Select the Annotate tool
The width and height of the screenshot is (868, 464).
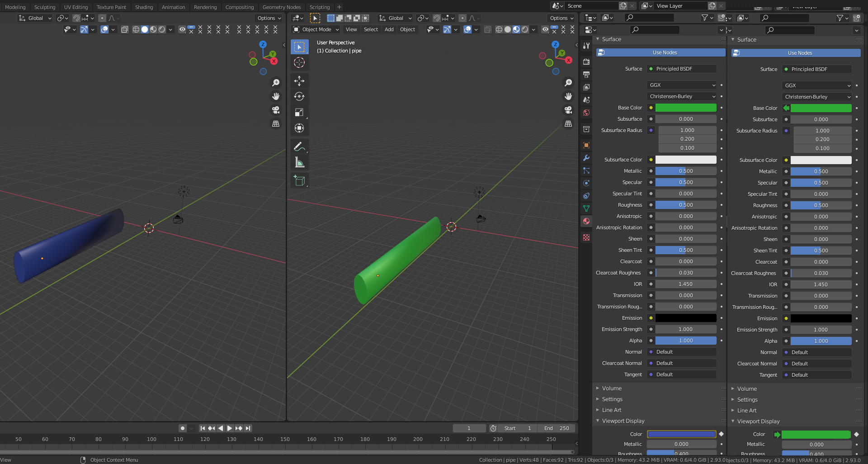(299, 147)
